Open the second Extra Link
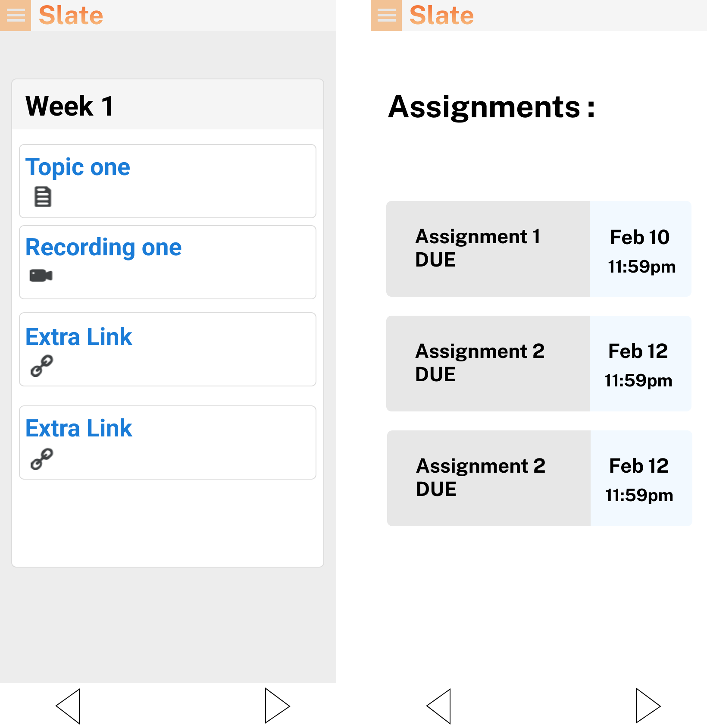Screen dimensions: 707x728 pyautogui.click(x=79, y=428)
